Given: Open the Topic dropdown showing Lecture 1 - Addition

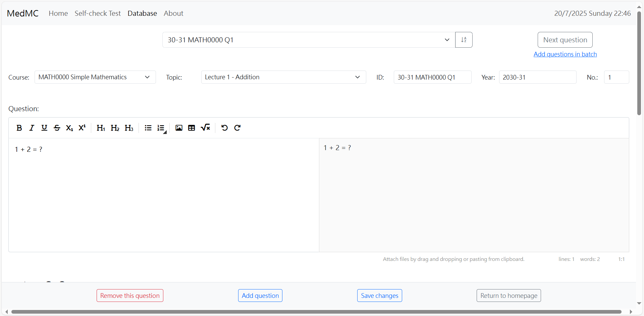Looking at the screenshot, I should (283, 77).
